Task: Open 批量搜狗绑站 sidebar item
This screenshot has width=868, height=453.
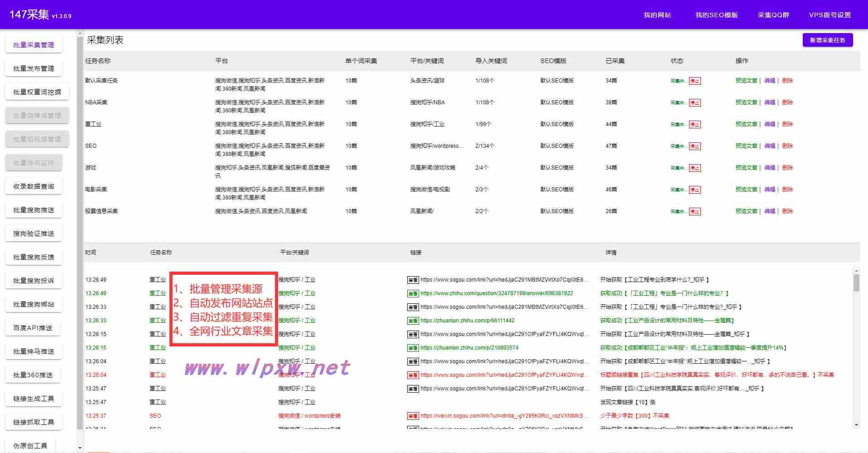Action: [x=34, y=304]
